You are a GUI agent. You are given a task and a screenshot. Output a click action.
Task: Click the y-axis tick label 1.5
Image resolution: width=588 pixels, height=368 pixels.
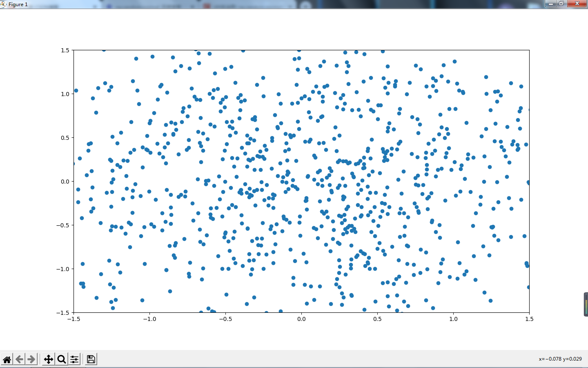(65, 50)
